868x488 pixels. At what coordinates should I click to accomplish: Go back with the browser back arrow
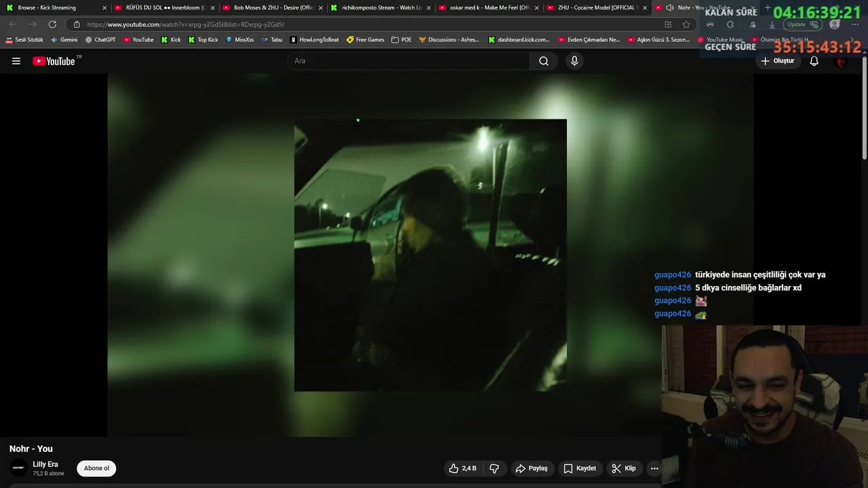[x=13, y=24]
